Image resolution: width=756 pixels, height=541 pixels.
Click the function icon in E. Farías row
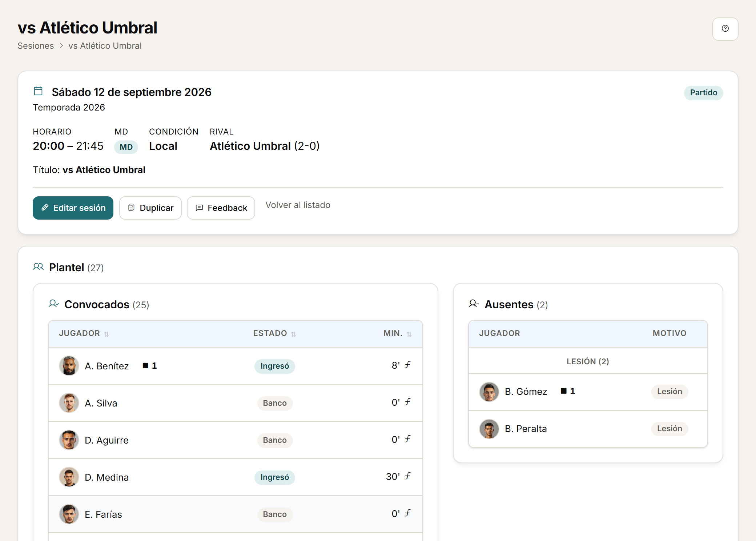(x=408, y=513)
